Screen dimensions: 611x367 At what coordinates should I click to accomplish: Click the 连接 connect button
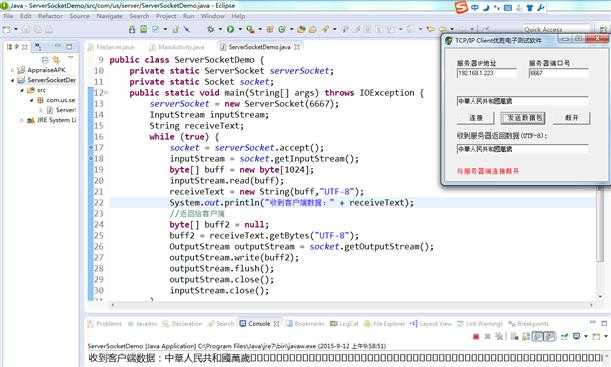[476, 118]
